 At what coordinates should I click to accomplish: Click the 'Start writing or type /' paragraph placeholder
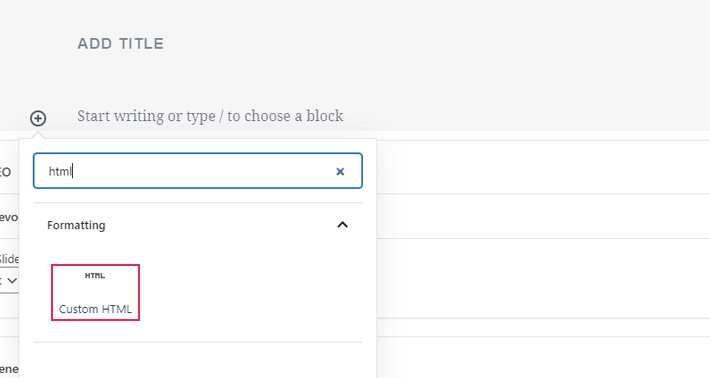[x=210, y=116]
